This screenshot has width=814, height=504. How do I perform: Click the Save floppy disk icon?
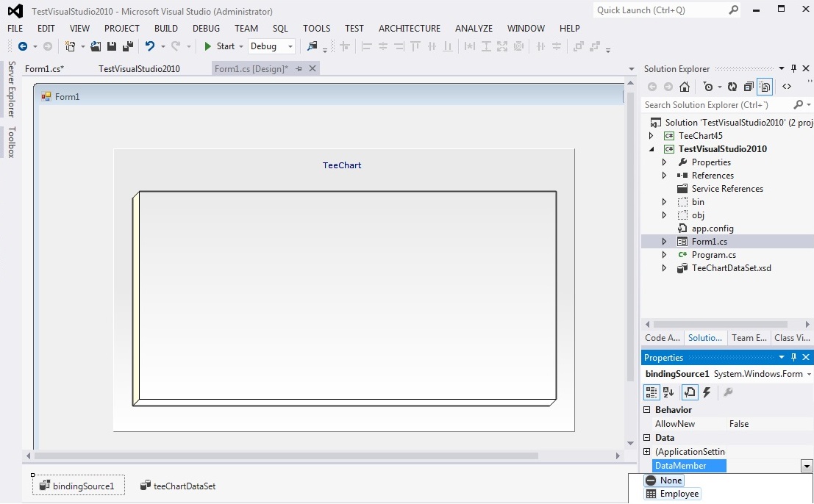[112, 46]
